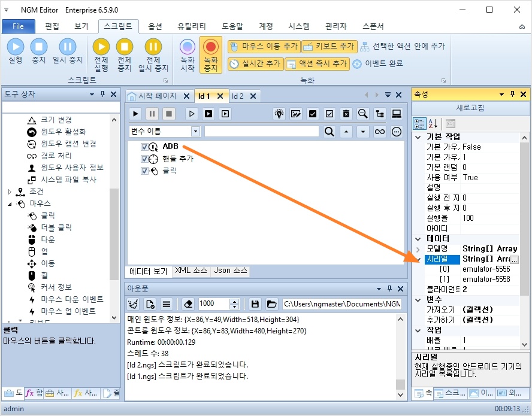Click alphabetical sort icon in properties

point(433,124)
